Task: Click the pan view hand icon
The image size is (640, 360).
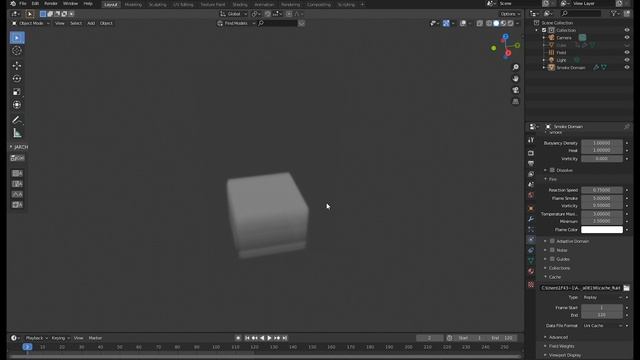Action: tap(516, 79)
